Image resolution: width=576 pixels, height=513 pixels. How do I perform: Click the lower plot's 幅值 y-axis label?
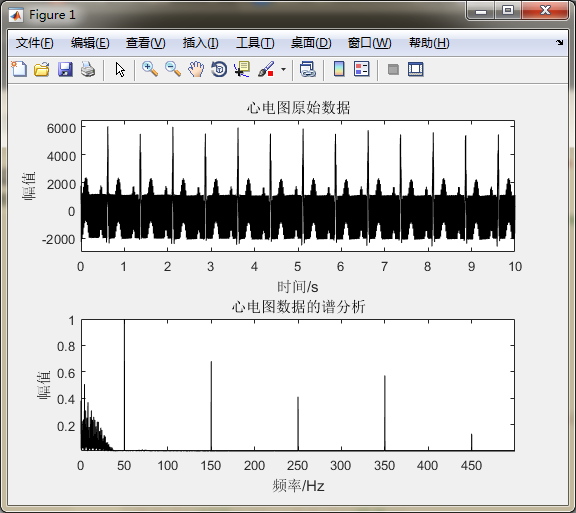pyautogui.click(x=43, y=385)
